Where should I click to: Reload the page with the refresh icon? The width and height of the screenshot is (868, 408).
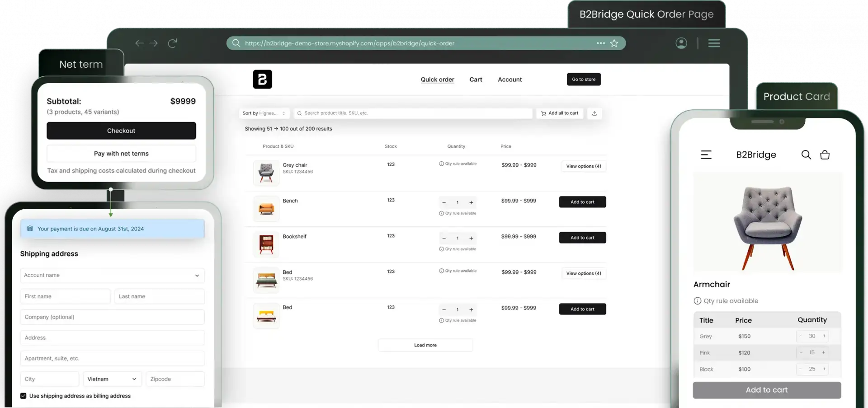point(172,43)
